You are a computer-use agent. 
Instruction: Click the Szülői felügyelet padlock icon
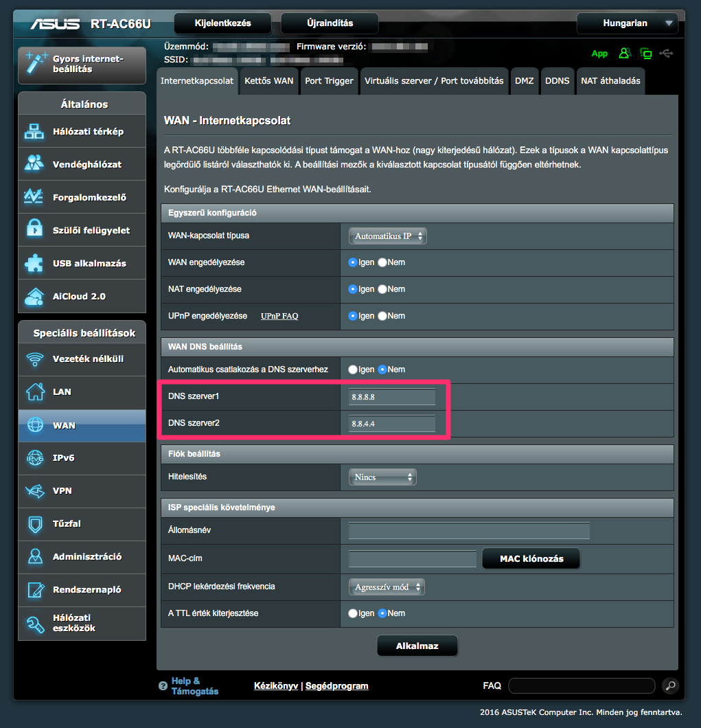(34, 229)
